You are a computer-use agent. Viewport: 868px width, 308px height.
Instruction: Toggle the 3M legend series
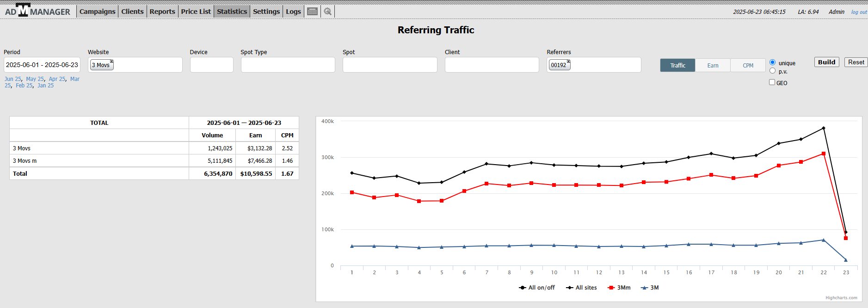[650, 288]
